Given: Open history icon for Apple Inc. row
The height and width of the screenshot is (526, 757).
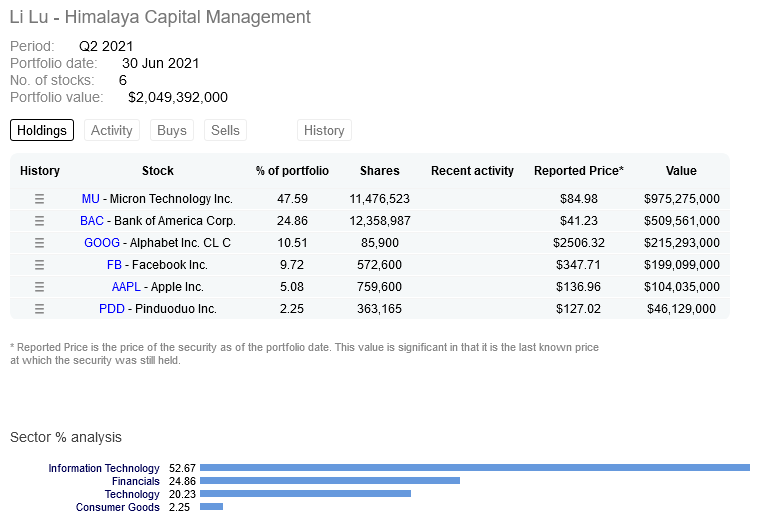Looking at the screenshot, I should pyautogui.click(x=39, y=287).
